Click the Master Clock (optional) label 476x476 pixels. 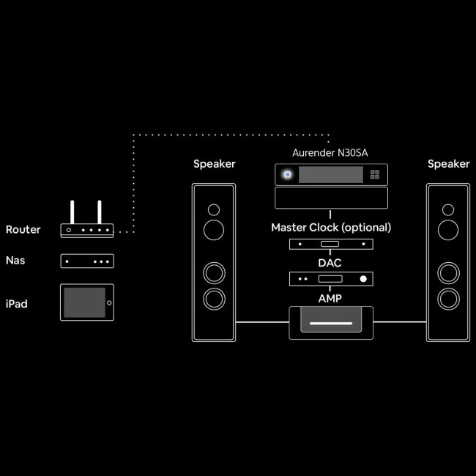tap(331, 228)
